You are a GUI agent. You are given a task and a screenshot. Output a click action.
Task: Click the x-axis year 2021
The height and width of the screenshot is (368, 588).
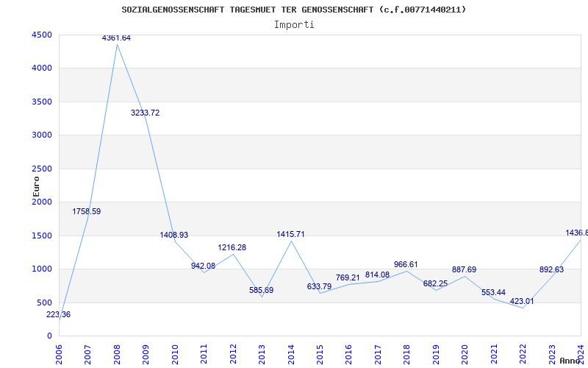tap(494, 354)
